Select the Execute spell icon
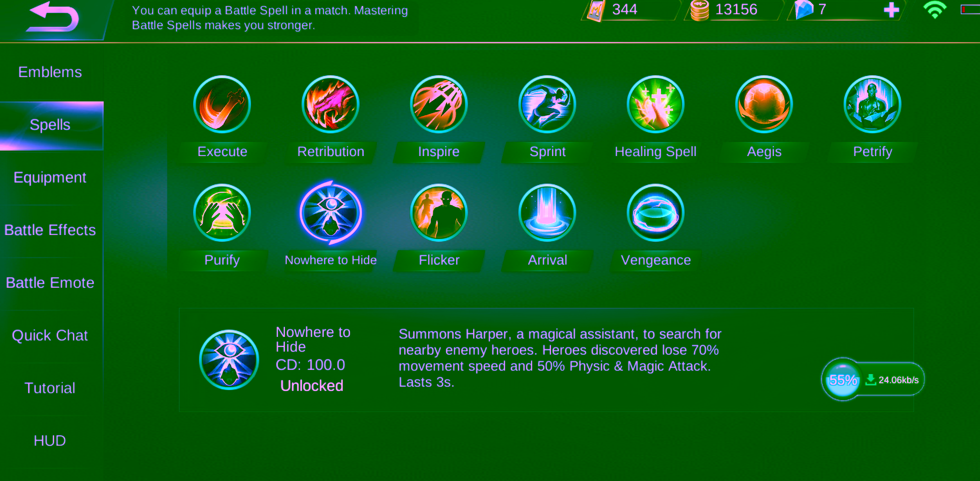The image size is (980, 481). click(x=222, y=105)
